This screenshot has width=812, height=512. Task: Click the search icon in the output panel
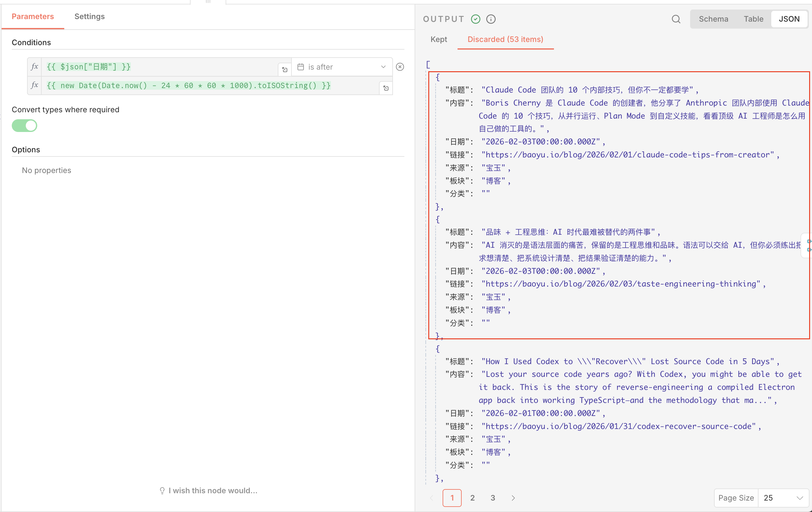coord(676,19)
